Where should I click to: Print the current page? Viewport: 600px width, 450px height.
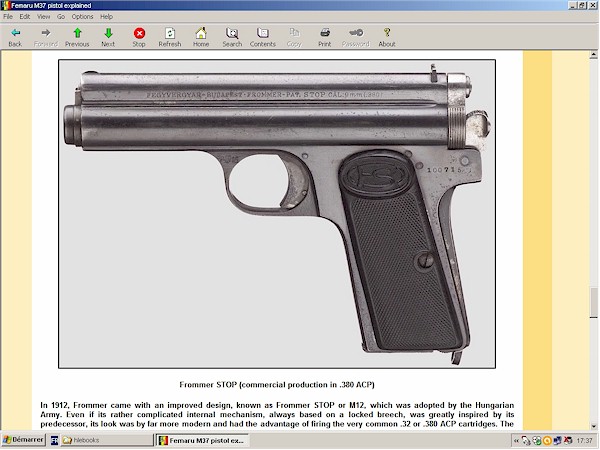tap(324, 37)
